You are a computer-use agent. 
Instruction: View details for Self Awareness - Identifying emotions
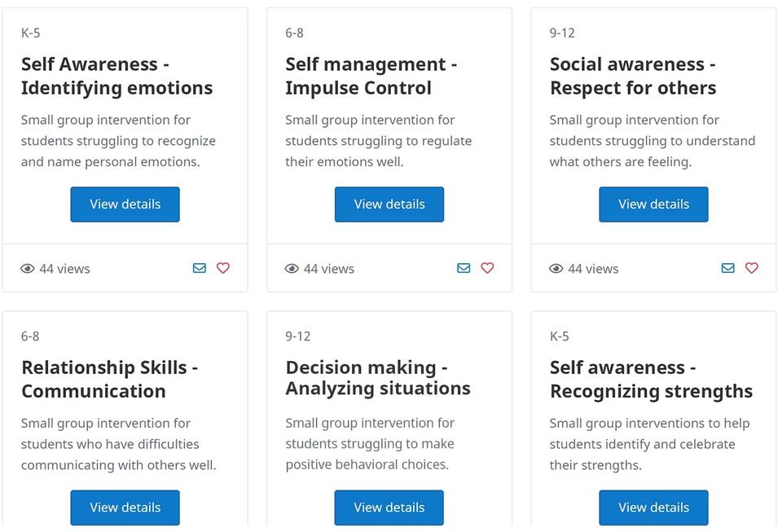pyautogui.click(x=125, y=204)
